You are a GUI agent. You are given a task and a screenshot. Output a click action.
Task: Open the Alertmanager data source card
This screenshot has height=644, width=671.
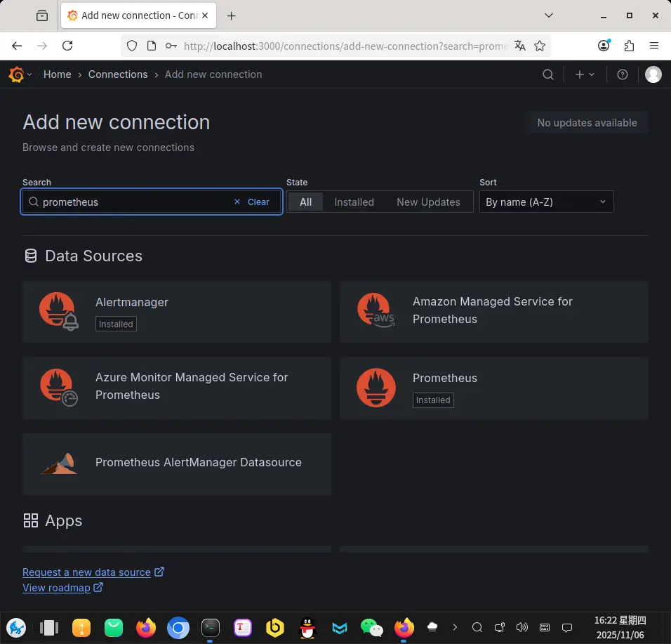coord(177,312)
